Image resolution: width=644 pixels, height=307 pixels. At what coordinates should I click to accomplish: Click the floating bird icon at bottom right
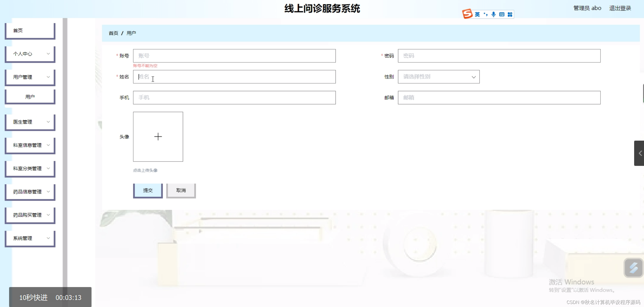pyautogui.click(x=633, y=268)
